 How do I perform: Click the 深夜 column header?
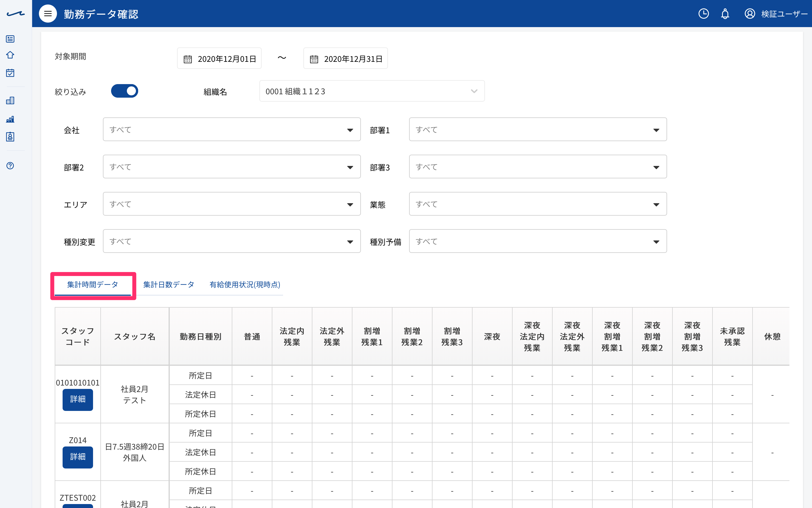point(492,337)
